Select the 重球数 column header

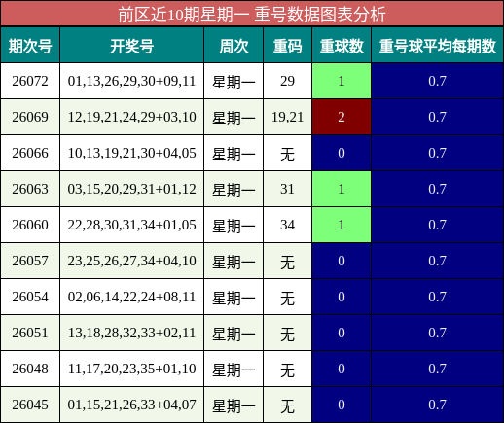tap(342, 46)
